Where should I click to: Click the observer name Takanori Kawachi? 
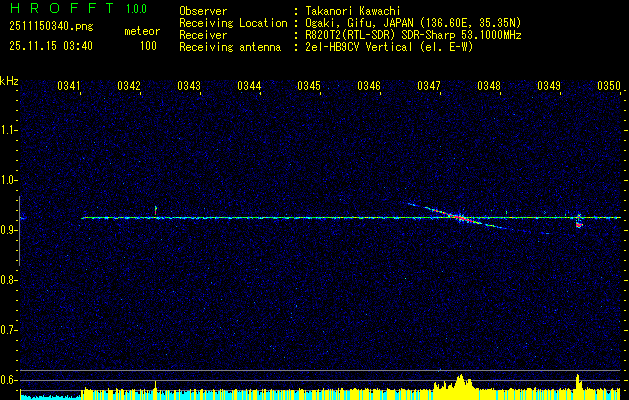[x=353, y=11]
